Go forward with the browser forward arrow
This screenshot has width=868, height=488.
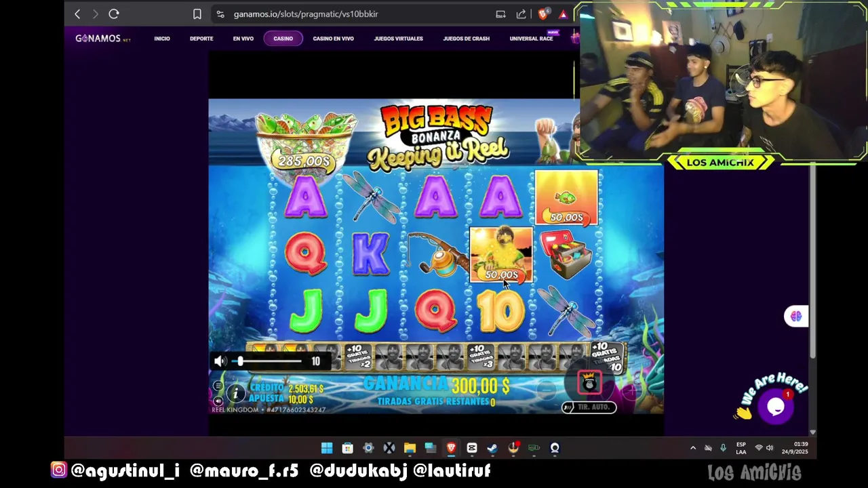pos(95,14)
